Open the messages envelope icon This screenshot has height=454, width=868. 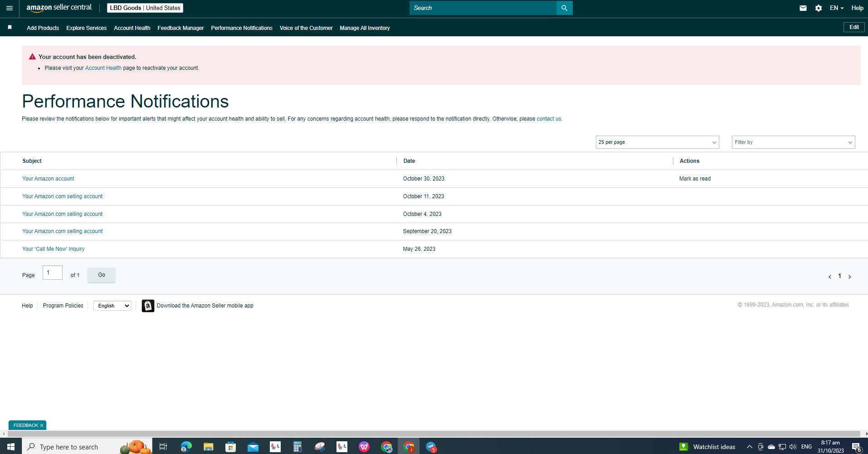(803, 8)
